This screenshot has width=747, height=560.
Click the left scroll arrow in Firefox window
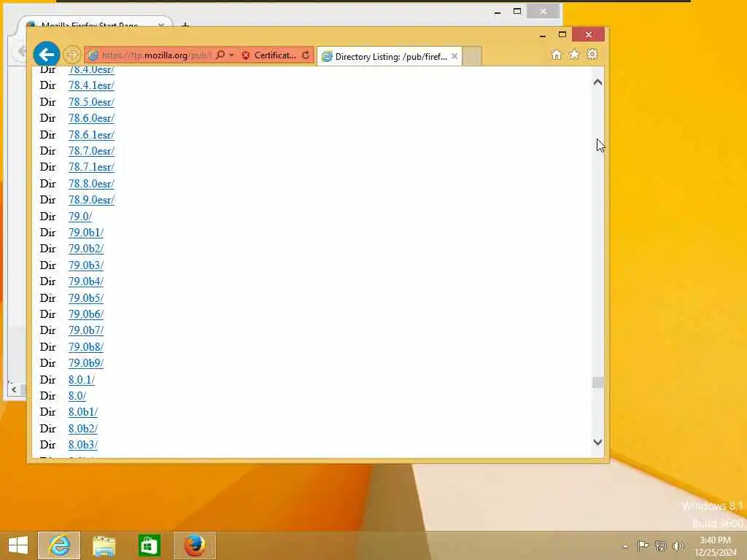click(14, 389)
